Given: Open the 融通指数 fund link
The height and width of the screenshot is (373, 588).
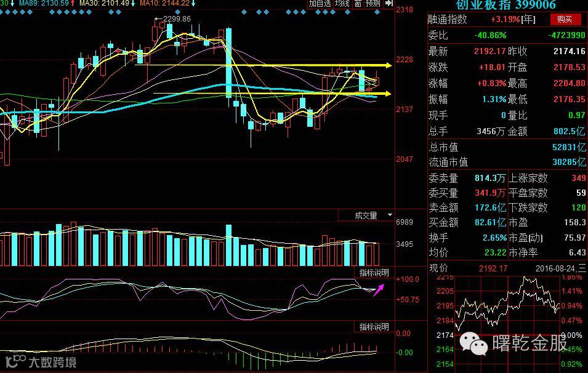Looking at the screenshot, I should click(448, 20).
